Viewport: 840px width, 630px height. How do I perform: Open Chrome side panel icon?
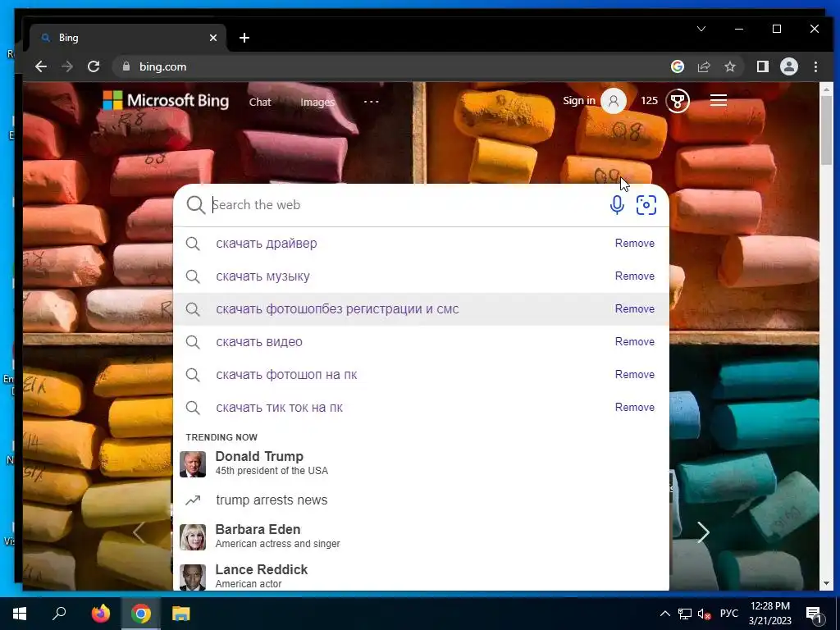[x=762, y=66]
